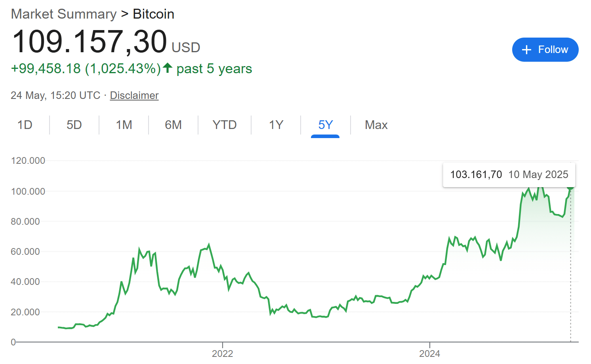Click the 2024 x-axis marker

coord(430,353)
